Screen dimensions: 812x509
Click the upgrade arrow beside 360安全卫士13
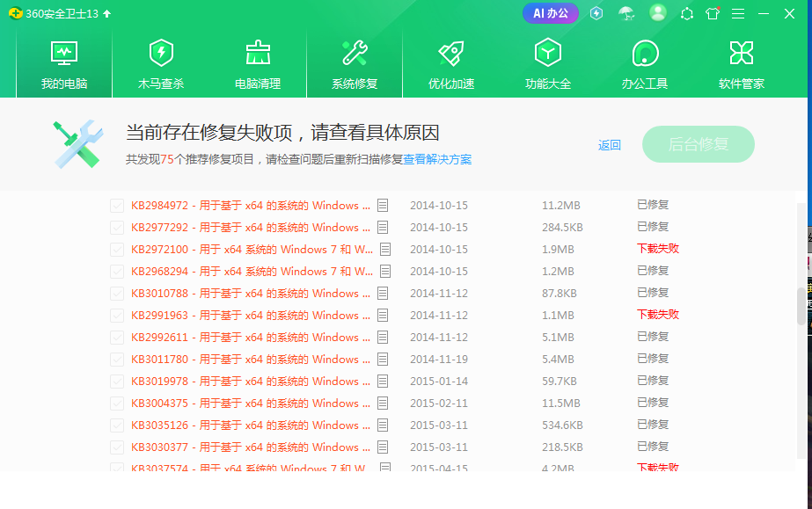tap(107, 13)
